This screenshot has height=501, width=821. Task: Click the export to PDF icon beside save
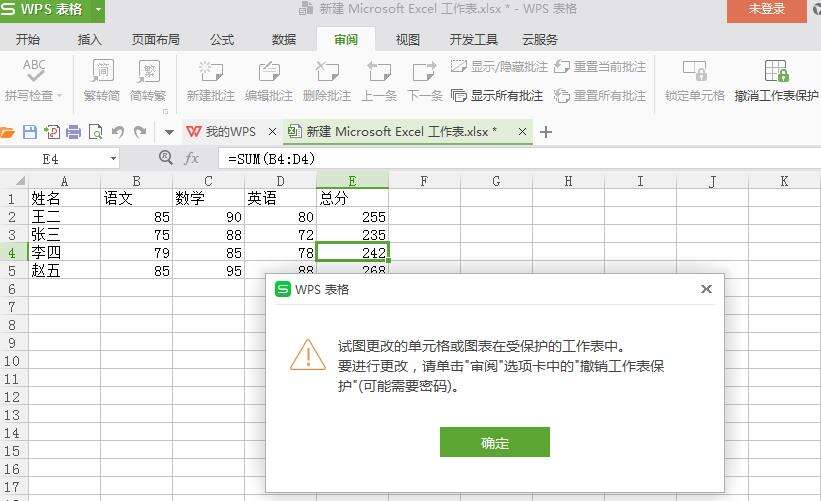tap(52, 132)
